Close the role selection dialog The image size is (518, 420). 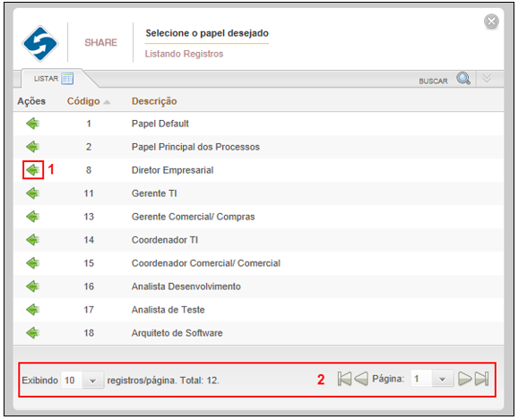click(491, 21)
